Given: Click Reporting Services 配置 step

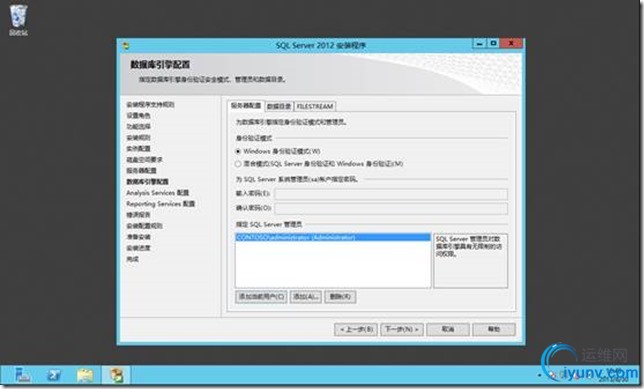Looking at the screenshot, I should pyautogui.click(x=161, y=204).
